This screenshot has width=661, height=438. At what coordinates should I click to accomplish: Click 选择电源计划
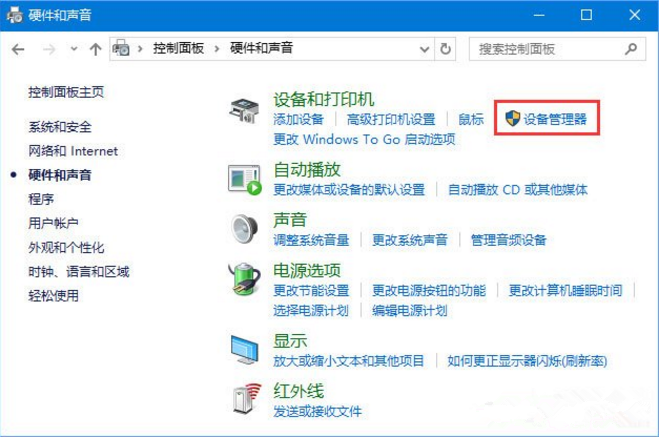pos(311,311)
